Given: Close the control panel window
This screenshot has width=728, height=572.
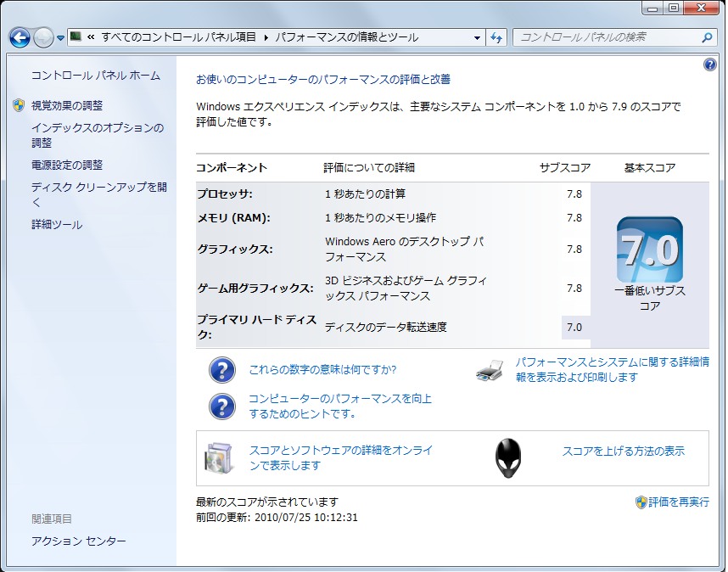Looking at the screenshot, I should [x=701, y=8].
